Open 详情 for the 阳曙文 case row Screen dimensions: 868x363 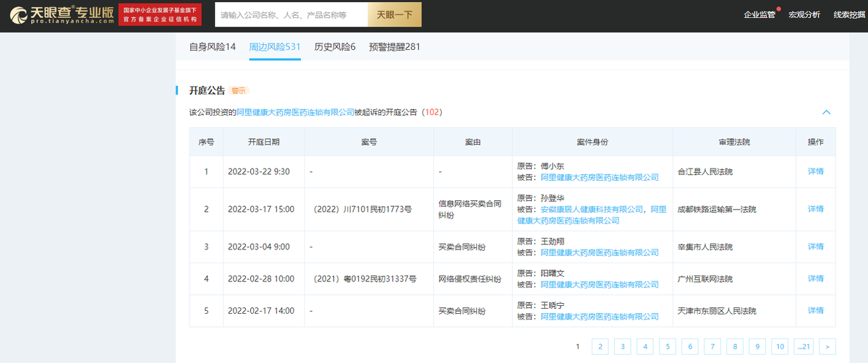tap(816, 278)
